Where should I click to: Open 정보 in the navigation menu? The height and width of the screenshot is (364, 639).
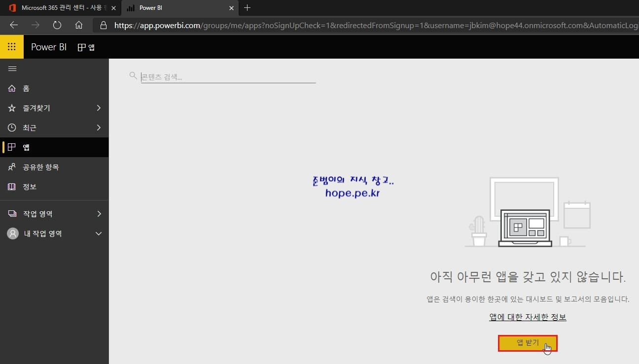click(54, 187)
